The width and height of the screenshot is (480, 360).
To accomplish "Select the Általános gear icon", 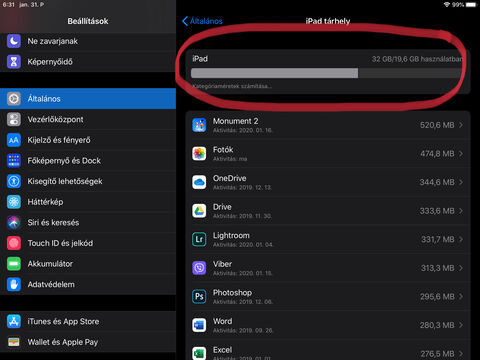I will 14,99.
